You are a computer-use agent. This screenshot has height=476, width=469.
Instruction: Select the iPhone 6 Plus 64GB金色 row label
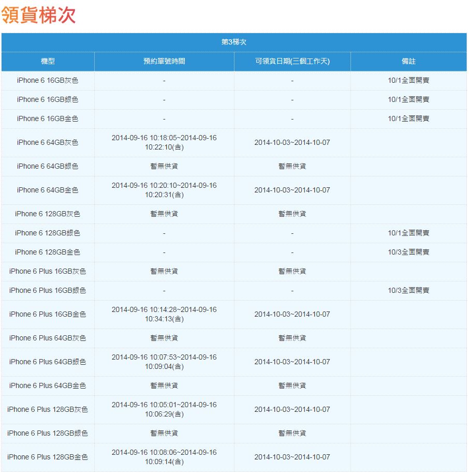click(x=48, y=386)
